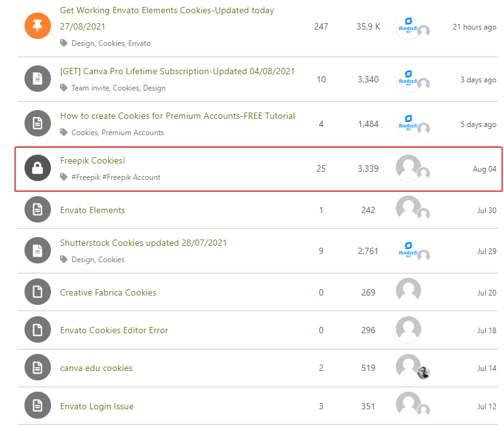Click the 2,761 views count

tap(368, 251)
